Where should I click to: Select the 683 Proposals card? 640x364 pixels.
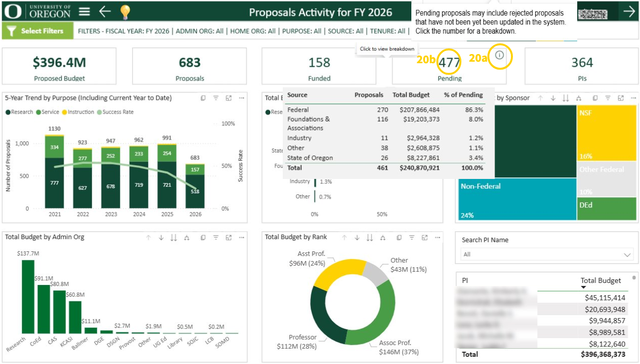pos(189,66)
